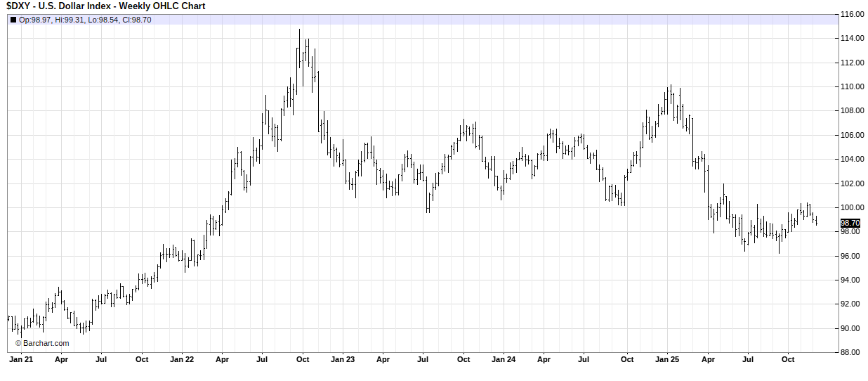Select the highlighted 98.70 current price tag
Viewport: 868px width, 381px height.
point(850,223)
